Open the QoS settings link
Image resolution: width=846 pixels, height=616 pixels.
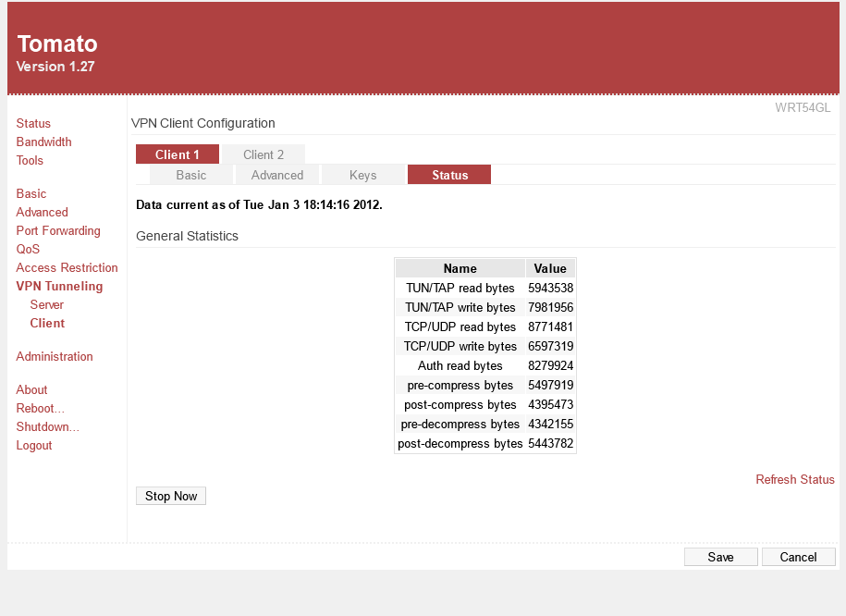pyautogui.click(x=28, y=249)
